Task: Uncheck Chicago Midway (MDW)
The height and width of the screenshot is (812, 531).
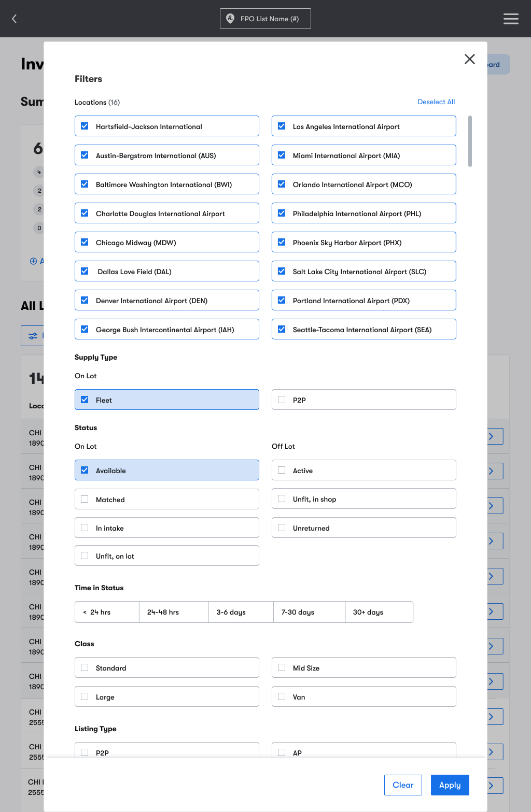Action: pos(167,242)
